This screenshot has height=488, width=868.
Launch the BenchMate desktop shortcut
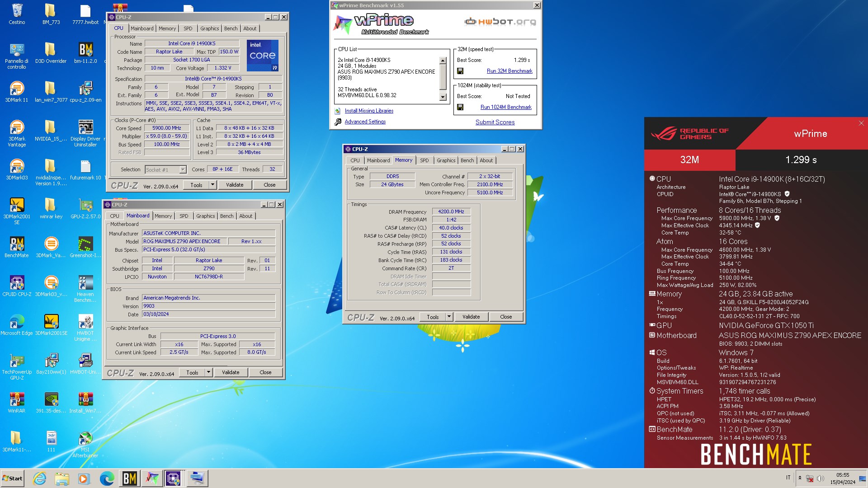(x=17, y=248)
